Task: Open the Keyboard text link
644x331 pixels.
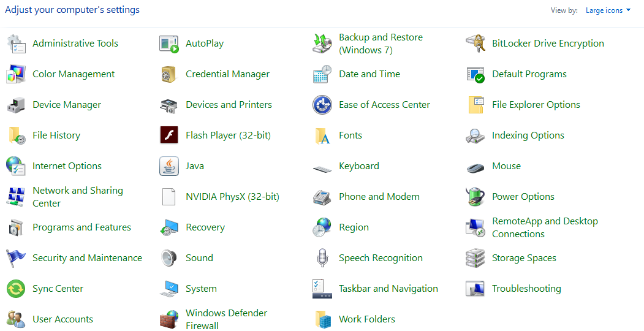Action: [359, 166]
